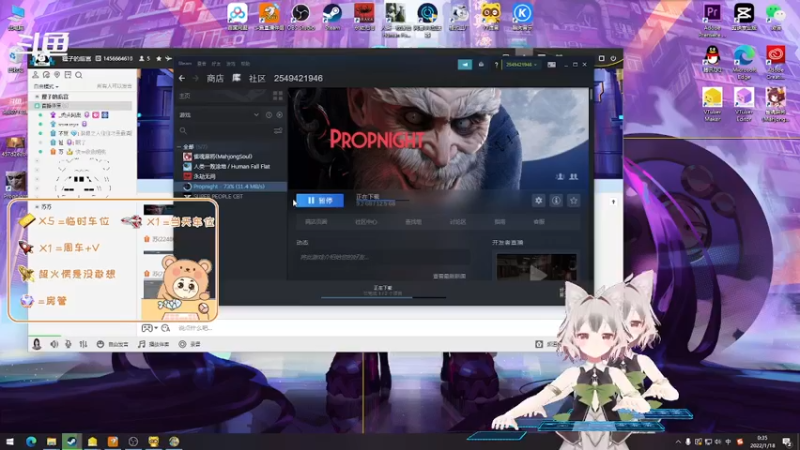Click the 录音 record button

pos(189,344)
